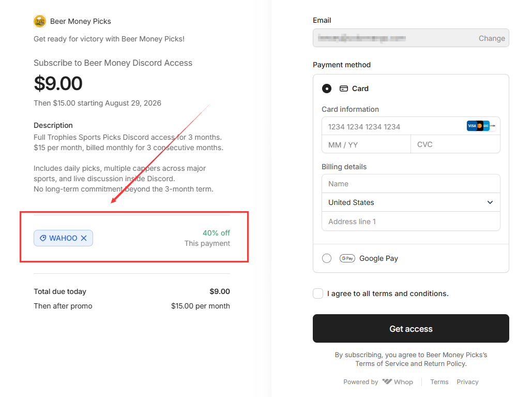Click the Get access button
The width and height of the screenshot is (532, 397).
tap(411, 328)
